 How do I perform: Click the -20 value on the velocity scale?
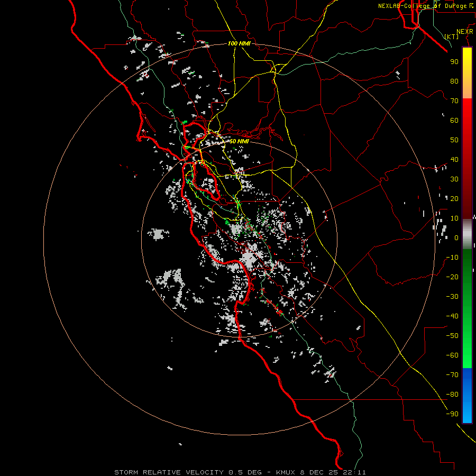pos(452,277)
